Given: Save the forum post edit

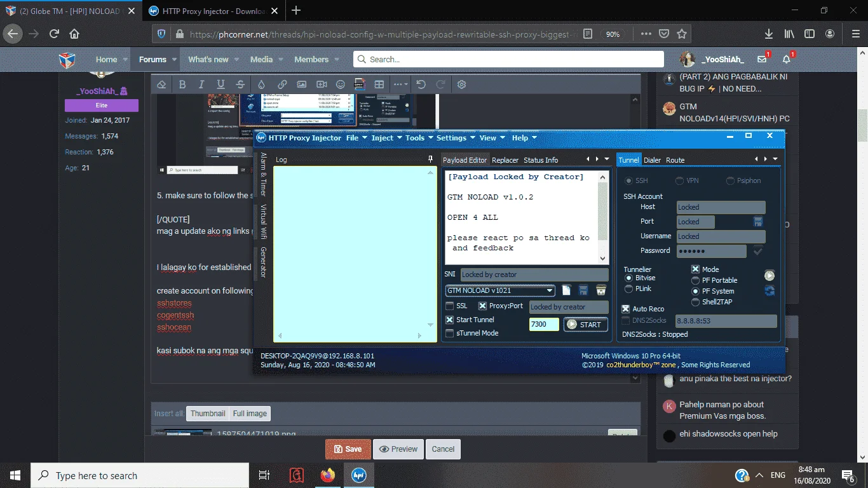Looking at the screenshot, I should point(348,449).
